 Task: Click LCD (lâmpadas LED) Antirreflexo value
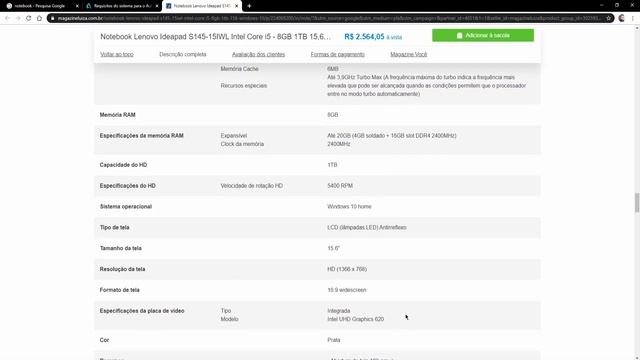[367, 227]
